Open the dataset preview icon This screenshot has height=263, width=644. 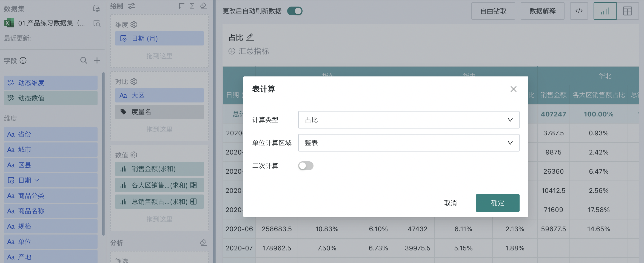pyautogui.click(x=97, y=23)
